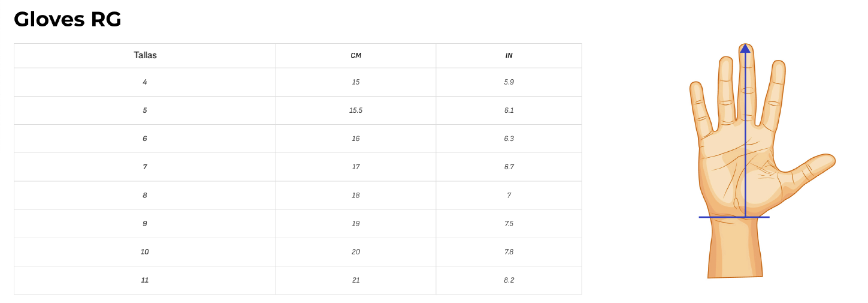Click the 19 cm cell
Viewport: 868px width, 303px height.
point(356,223)
